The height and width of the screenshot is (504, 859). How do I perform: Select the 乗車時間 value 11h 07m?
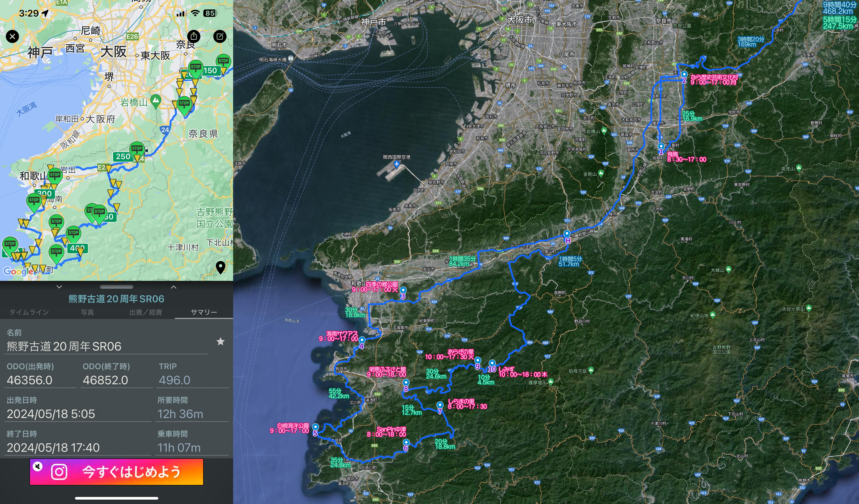click(x=192, y=448)
